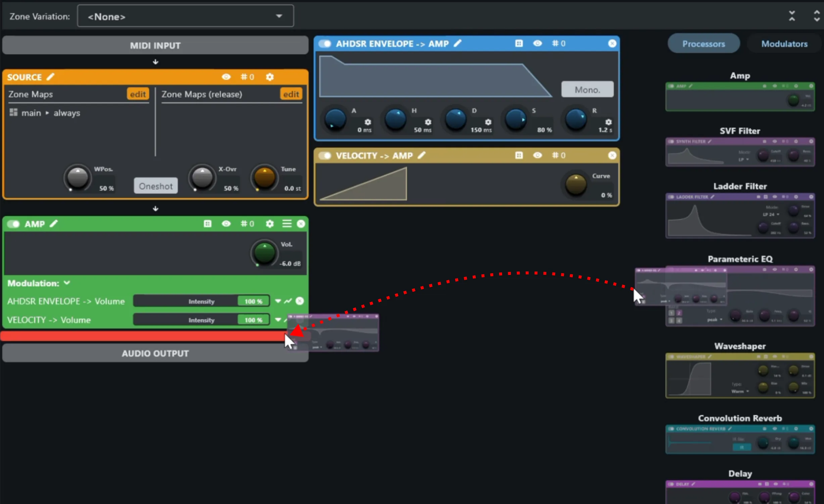Remove AHDSR ENVELOPE Volume modulation
The image size is (824, 504).
point(300,301)
